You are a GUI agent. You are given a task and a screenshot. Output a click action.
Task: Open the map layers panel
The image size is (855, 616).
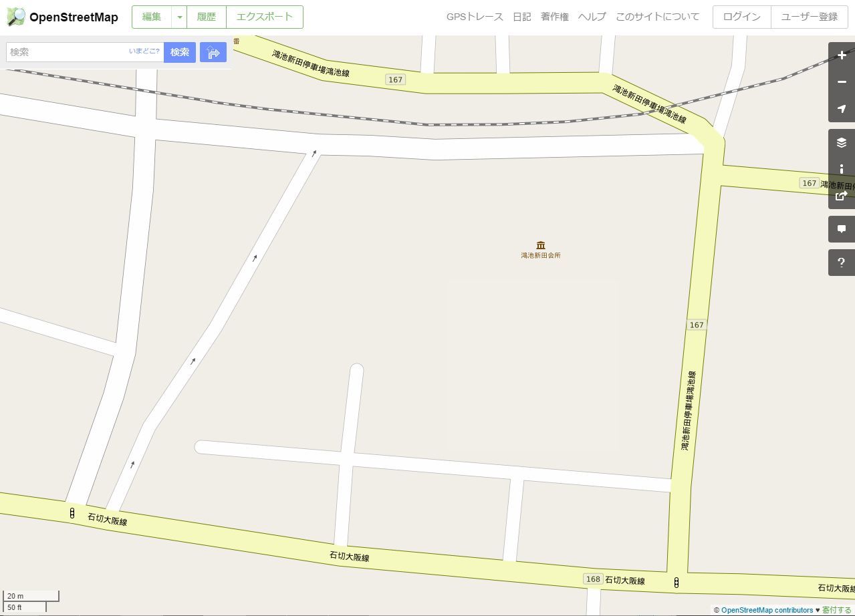click(842, 142)
